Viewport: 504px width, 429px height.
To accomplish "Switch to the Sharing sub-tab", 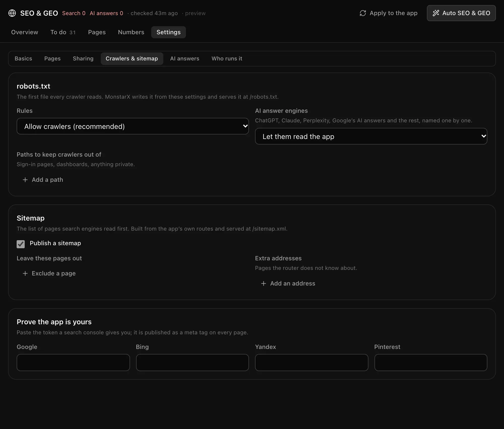I will [83, 59].
